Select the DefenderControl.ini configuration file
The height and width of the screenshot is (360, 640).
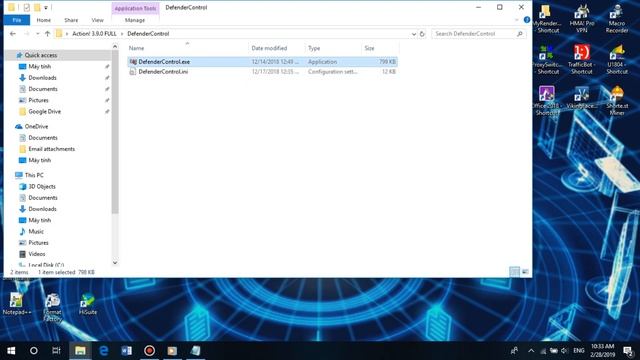(262, 71)
